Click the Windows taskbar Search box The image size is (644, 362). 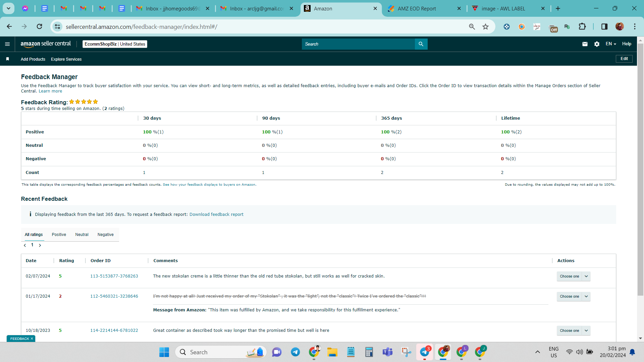tap(221, 352)
